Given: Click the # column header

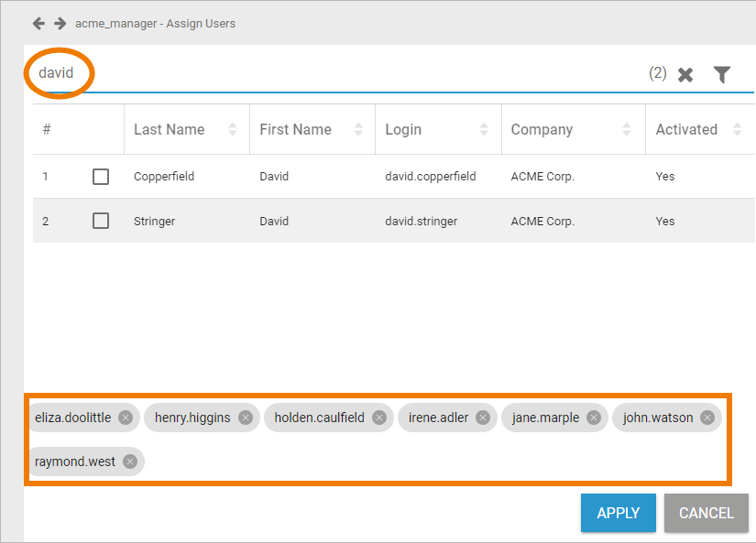Looking at the screenshot, I should pos(47,129).
